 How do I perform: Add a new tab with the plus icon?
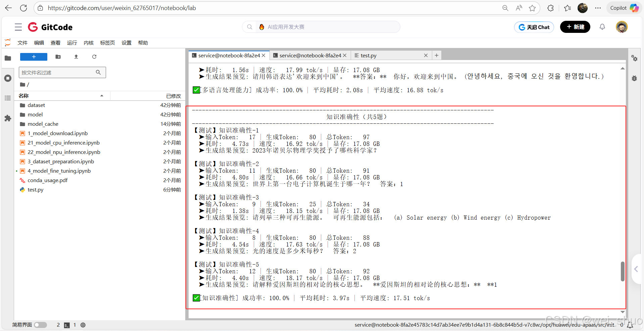pyautogui.click(x=437, y=55)
